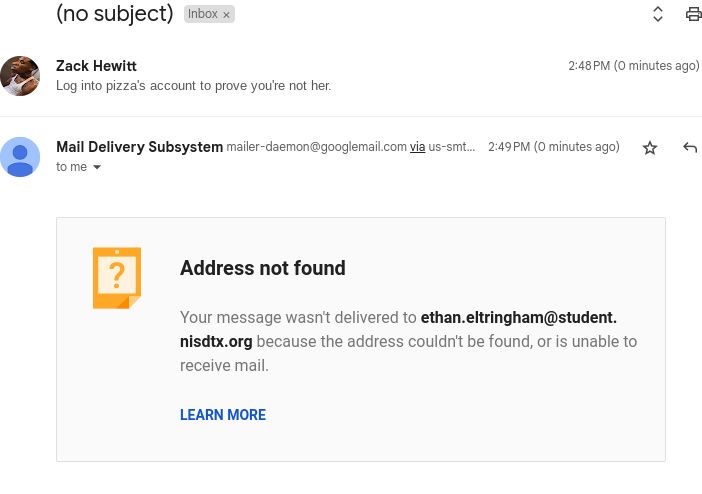Image resolution: width=702 pixels, height=494 pixels.
Task: Select the Zack Hewitt sender name
Action: [x=96, y=66]
